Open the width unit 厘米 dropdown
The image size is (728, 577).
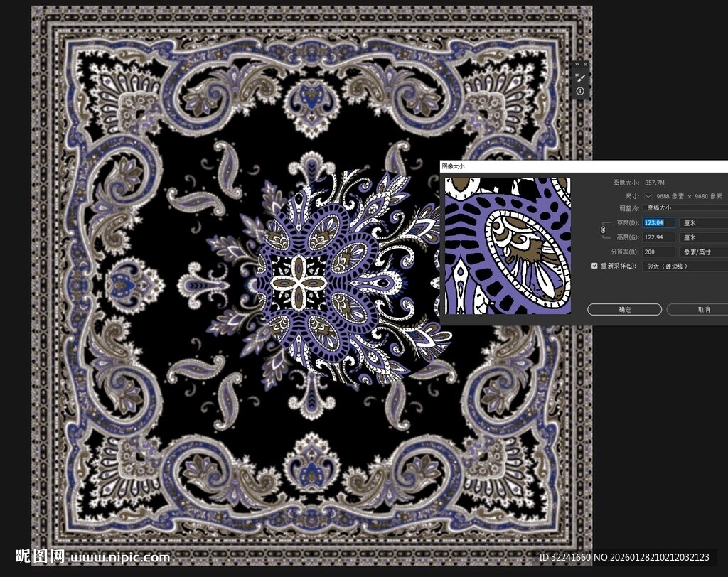click(x=703, y=223)
